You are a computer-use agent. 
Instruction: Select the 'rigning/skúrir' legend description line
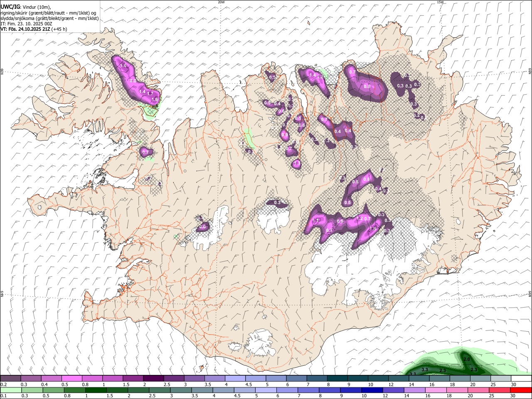48,12
